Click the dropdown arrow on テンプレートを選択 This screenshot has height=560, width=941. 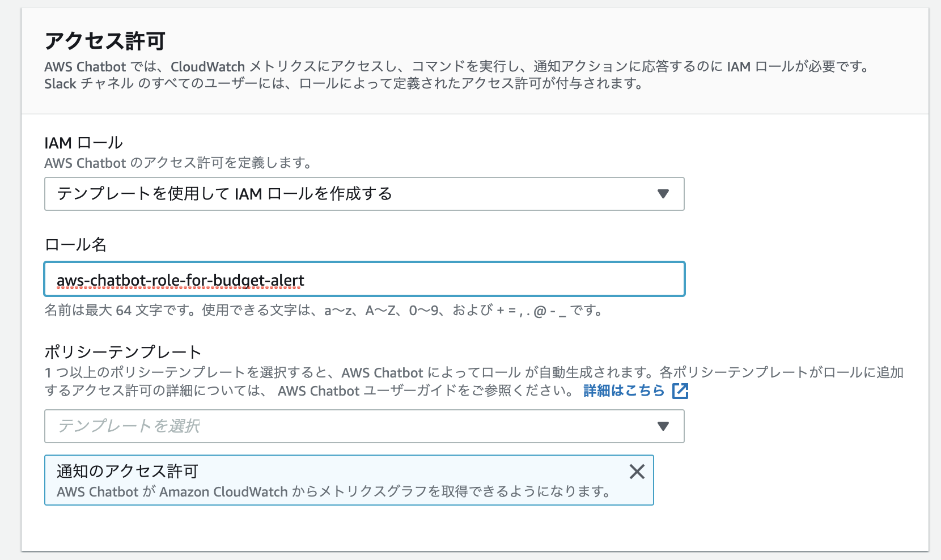[x=664, y=426]
